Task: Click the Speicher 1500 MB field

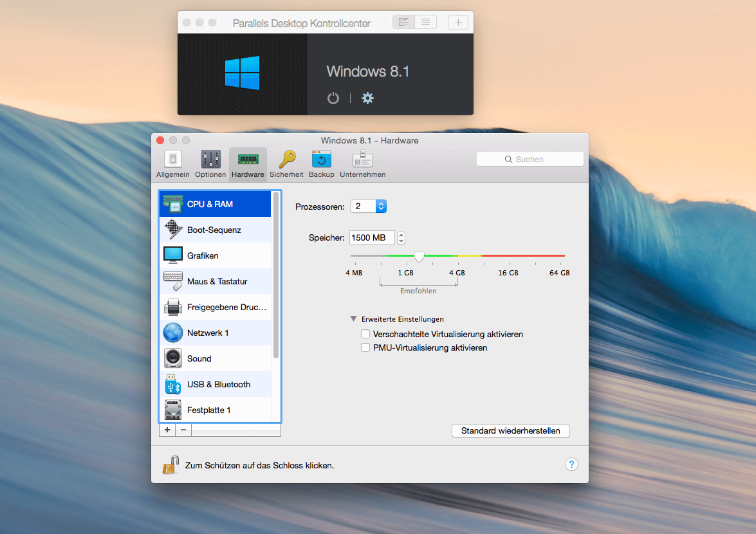Action: point(372,237)
